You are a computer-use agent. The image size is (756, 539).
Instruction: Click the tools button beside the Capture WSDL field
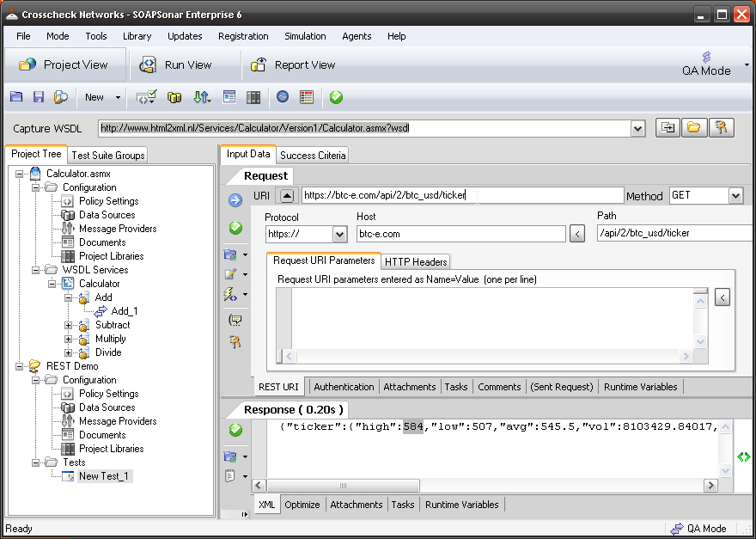tap(722, 128)
